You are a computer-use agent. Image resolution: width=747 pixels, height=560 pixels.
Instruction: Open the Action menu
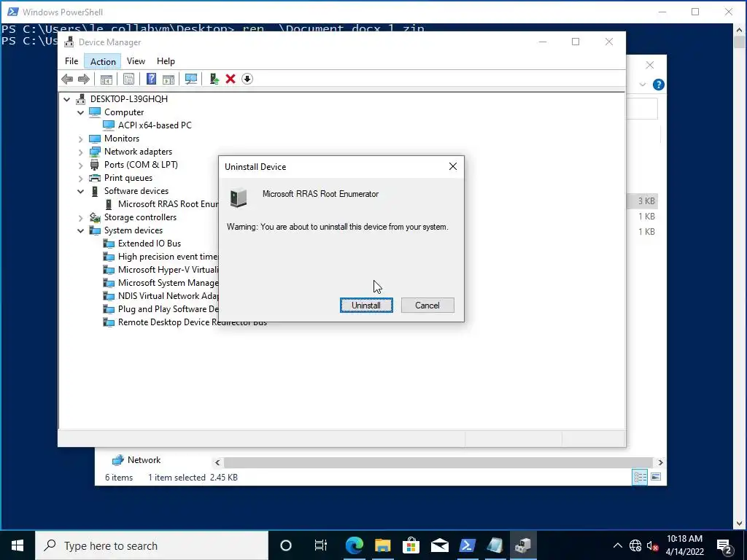(x=103, y=61)
